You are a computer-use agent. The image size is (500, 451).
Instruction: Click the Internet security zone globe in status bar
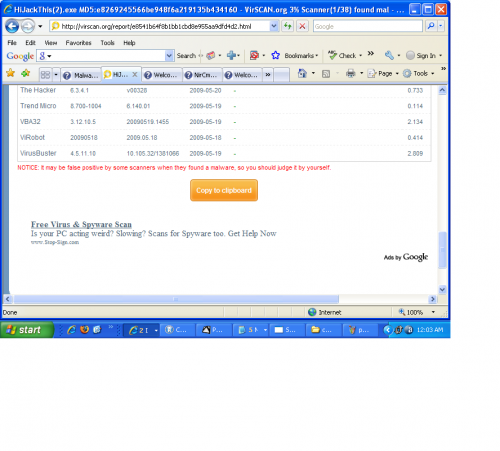(312, 312)
